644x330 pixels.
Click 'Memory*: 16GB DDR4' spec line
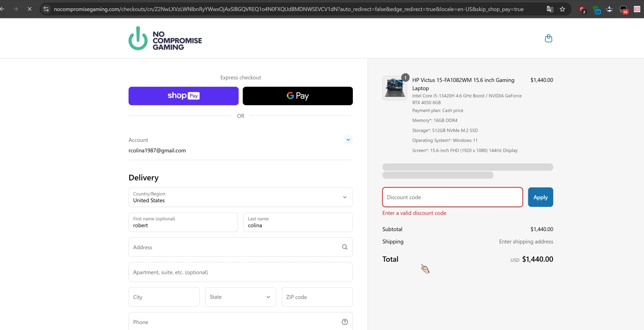coord(434,121)
